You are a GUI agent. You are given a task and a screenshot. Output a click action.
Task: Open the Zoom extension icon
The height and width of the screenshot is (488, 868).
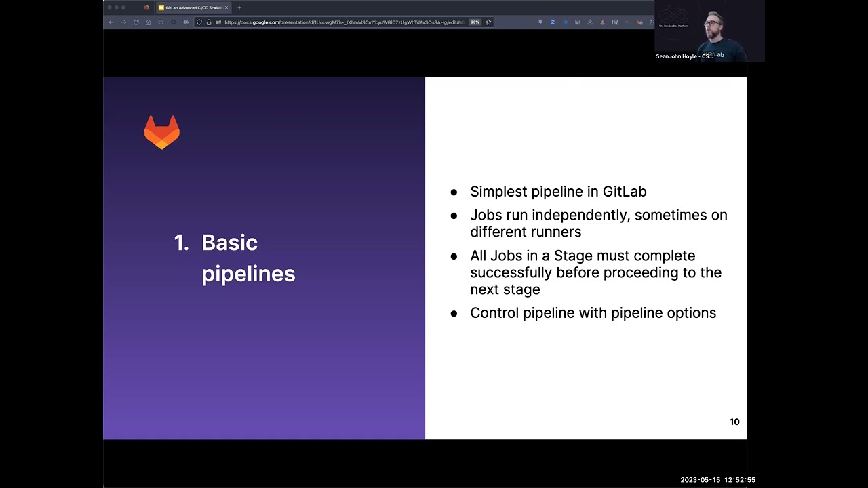click(x=553, y=22)
